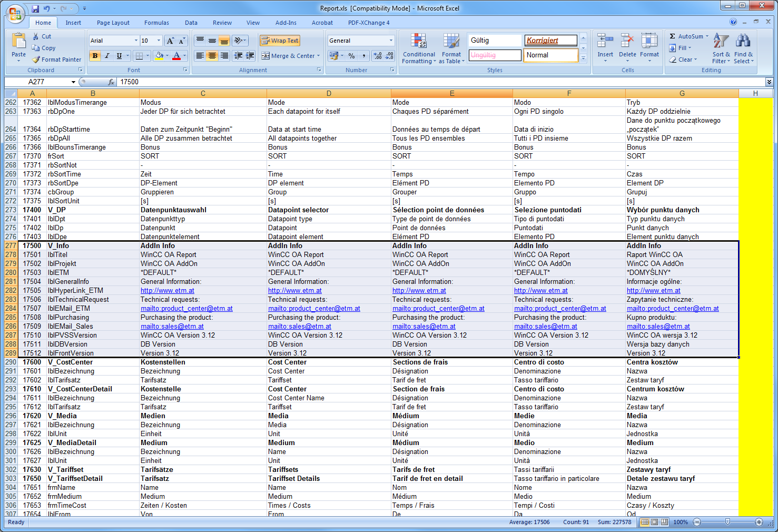Toggle Bold formatting
The height and width of the screenshot is (532, 778).
pyautogui.click(x=95, y=56)
